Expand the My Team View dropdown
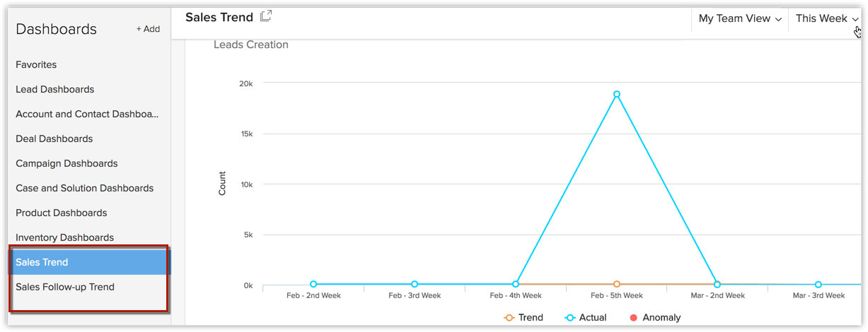 click(x=740, y=19)
